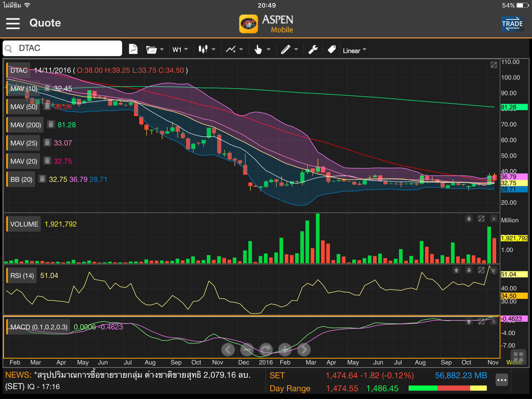The image size is (532, 399).
Task: Delete the MAV (10) indicator
Action: tap(47, 88)
